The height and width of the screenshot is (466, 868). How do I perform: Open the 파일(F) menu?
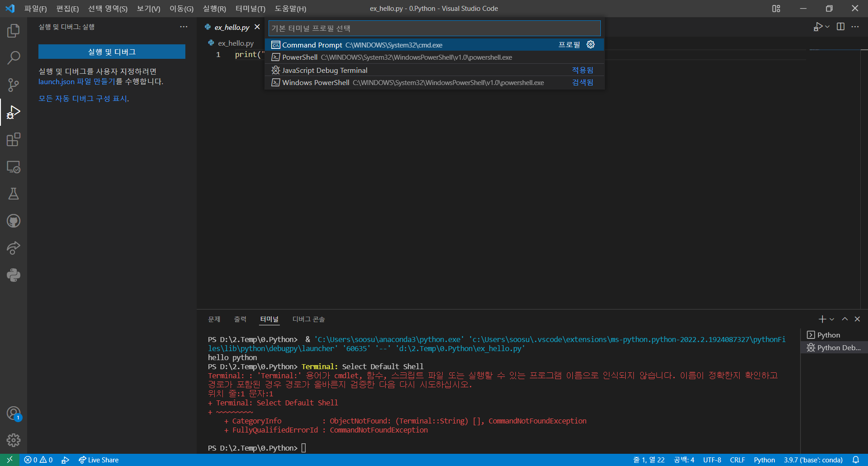coord(35,9)
